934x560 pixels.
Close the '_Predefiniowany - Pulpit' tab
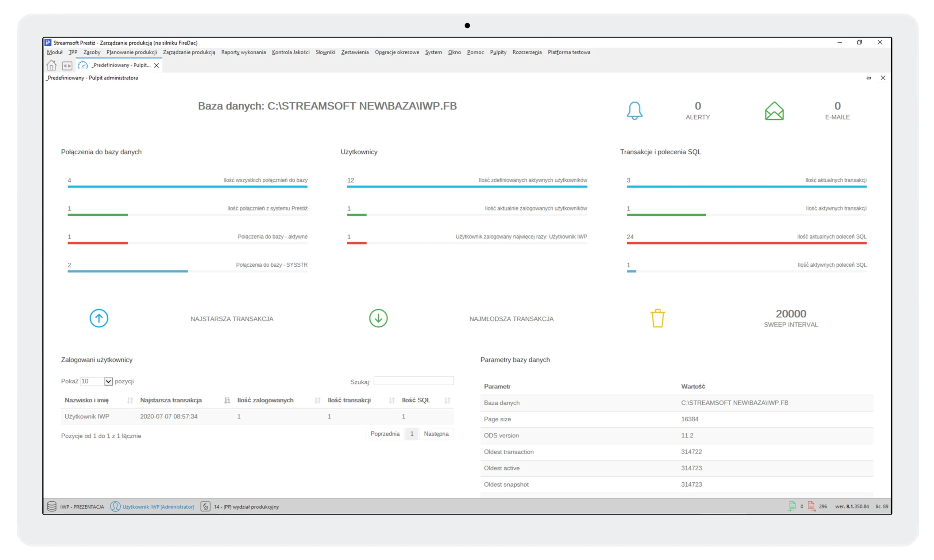tap(157, 65)
